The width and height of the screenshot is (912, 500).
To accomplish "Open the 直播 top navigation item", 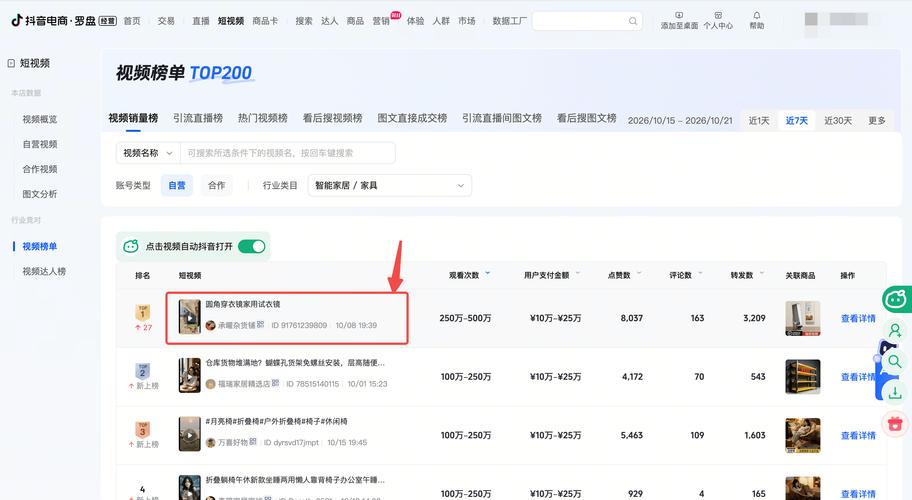I will point(201,21).
